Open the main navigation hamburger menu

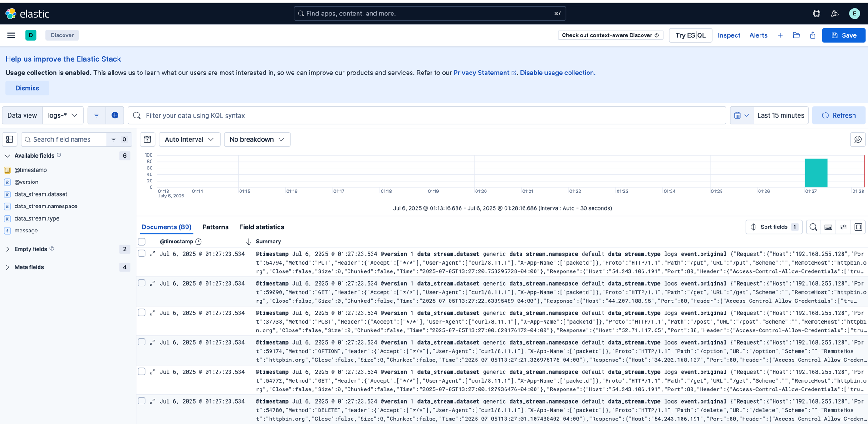tap(10, 35)
